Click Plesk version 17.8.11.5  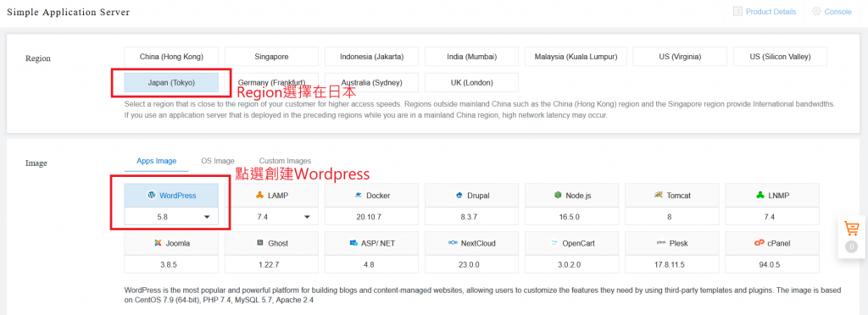click(672, 265)
